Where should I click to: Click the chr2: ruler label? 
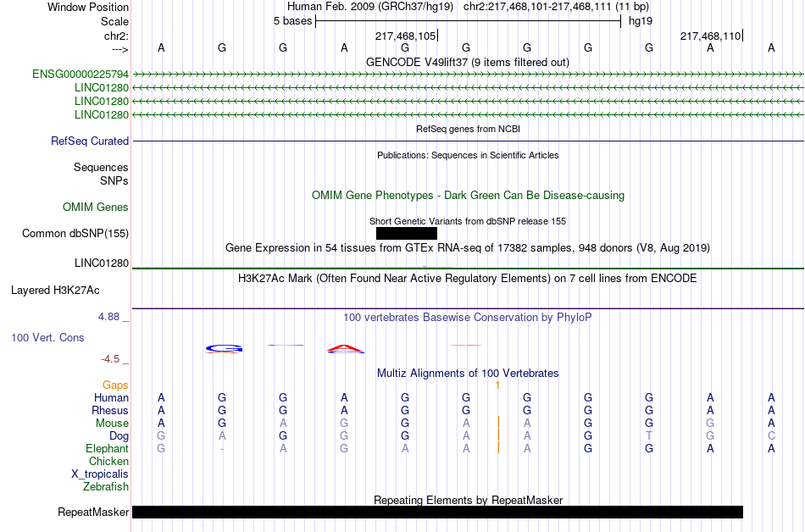click(x=116, y=36)
